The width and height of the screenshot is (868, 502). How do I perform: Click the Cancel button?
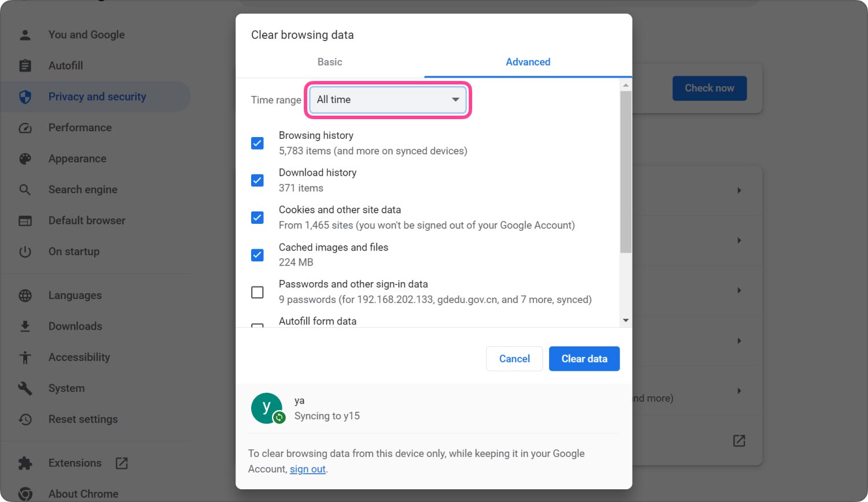coord(514,359)
